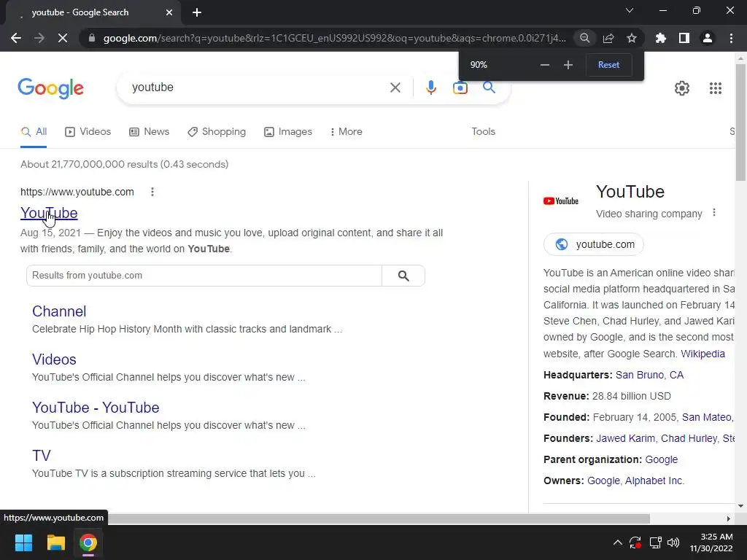
Task: Open the tab search chevron in title bar
Action: point(630,10)
